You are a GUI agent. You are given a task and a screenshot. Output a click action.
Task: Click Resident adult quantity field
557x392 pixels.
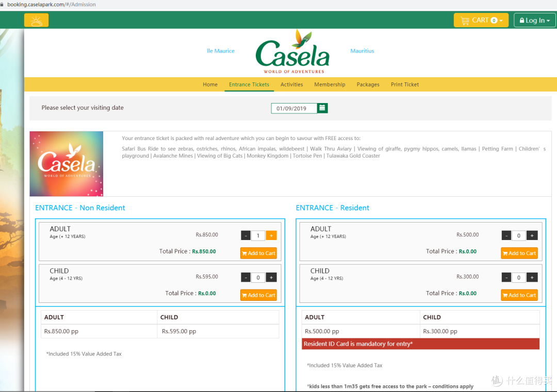click(x=519, y=235)
